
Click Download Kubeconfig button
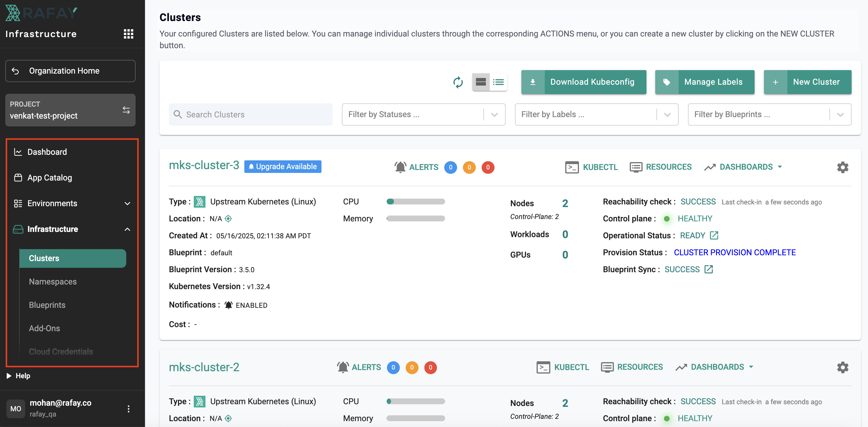584,82
